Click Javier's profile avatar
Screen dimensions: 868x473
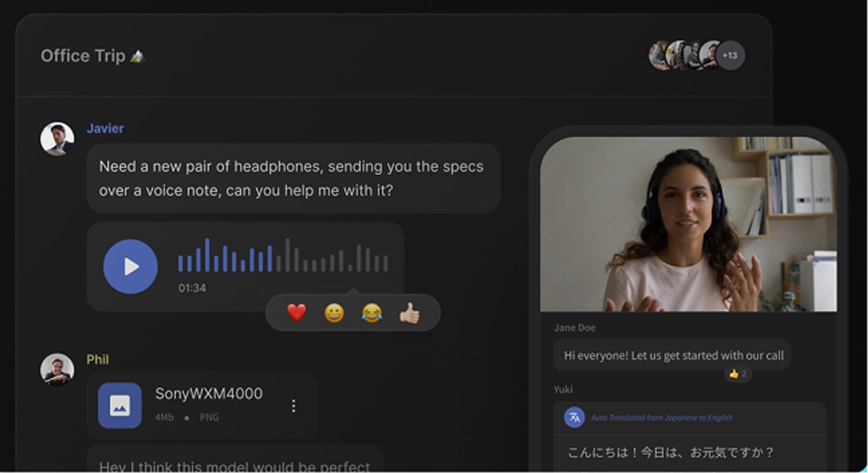tap(57, 139)
